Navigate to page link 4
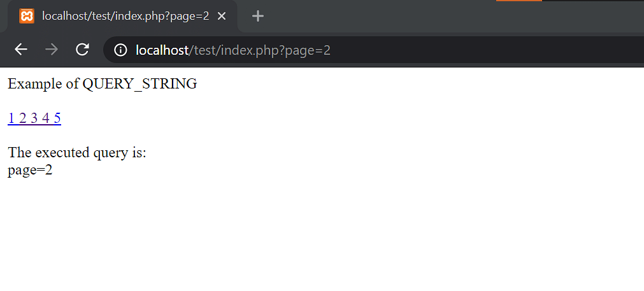This screenshot has width=644, height=291. [x=46, y=118]
